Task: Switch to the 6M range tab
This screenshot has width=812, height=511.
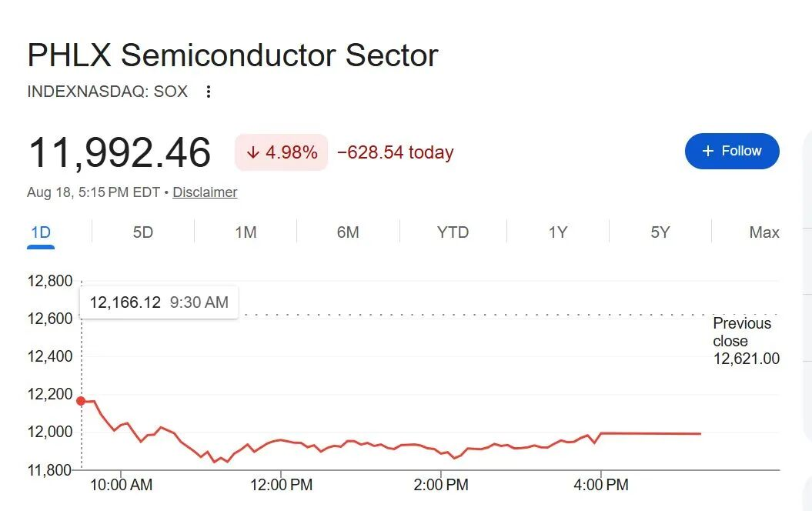Action: tap(348, 232)
